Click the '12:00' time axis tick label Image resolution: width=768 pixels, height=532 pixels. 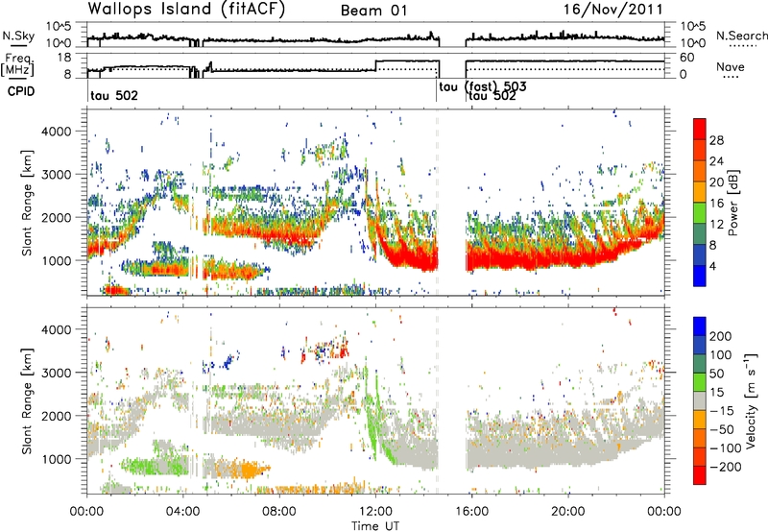coord(375,512)
